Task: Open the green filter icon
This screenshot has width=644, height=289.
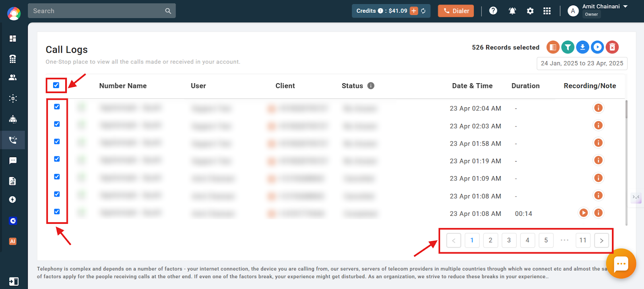Action: (x=568, y=47)
